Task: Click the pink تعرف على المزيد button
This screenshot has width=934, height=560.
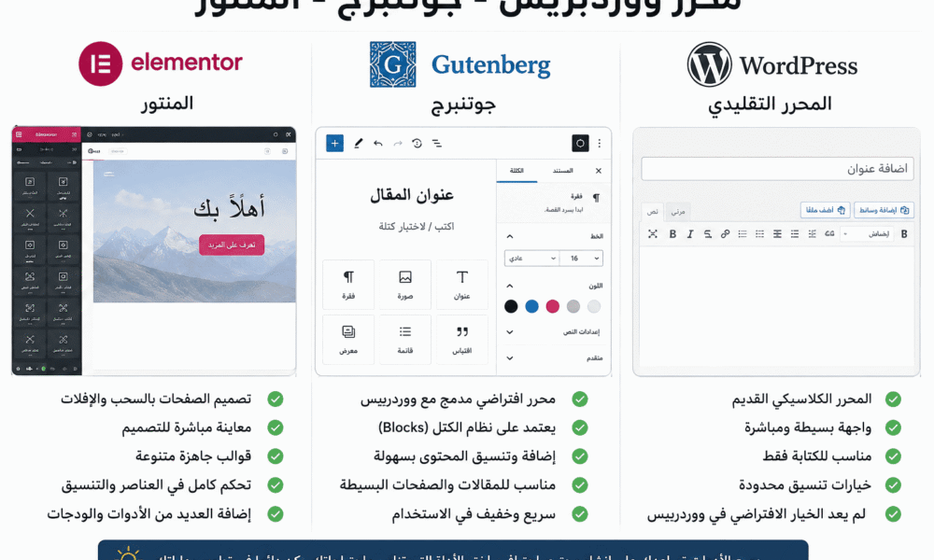Action: pyautogui.click(x=232, y=245)
